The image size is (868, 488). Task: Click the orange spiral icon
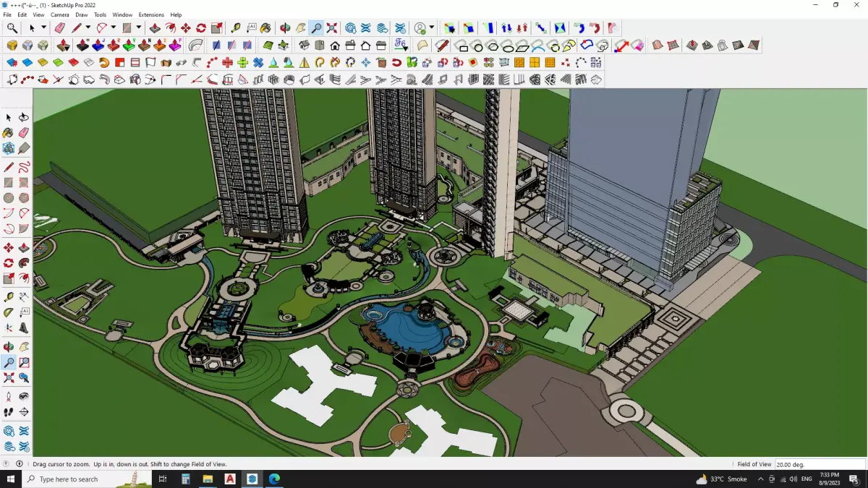tap(103, 62)
